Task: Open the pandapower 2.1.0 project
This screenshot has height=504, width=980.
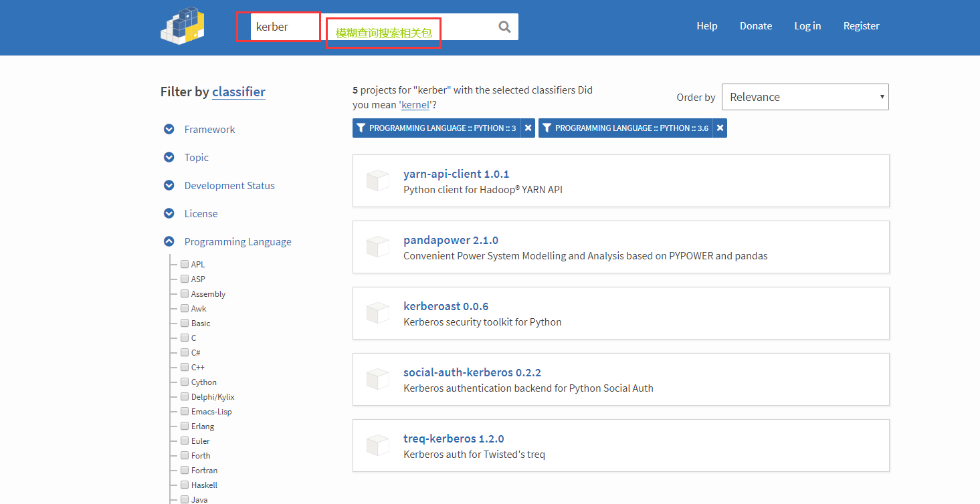Action: [x=451, y=240]
